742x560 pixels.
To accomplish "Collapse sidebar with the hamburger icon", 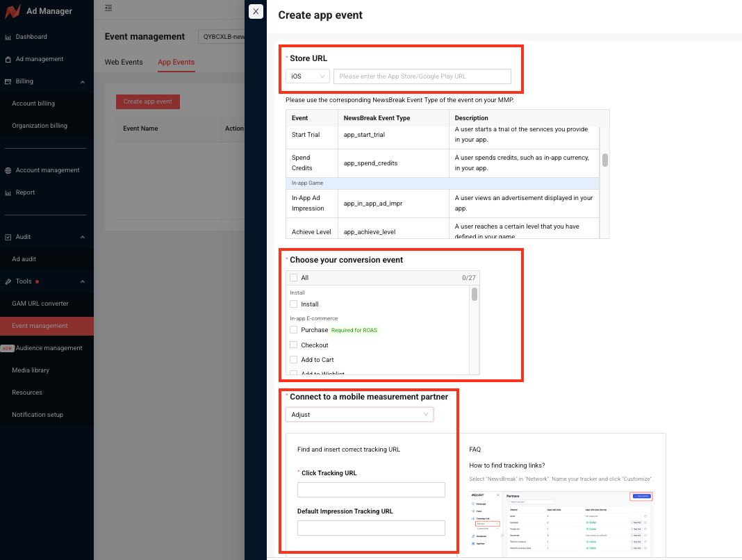I will pos(108,8).
